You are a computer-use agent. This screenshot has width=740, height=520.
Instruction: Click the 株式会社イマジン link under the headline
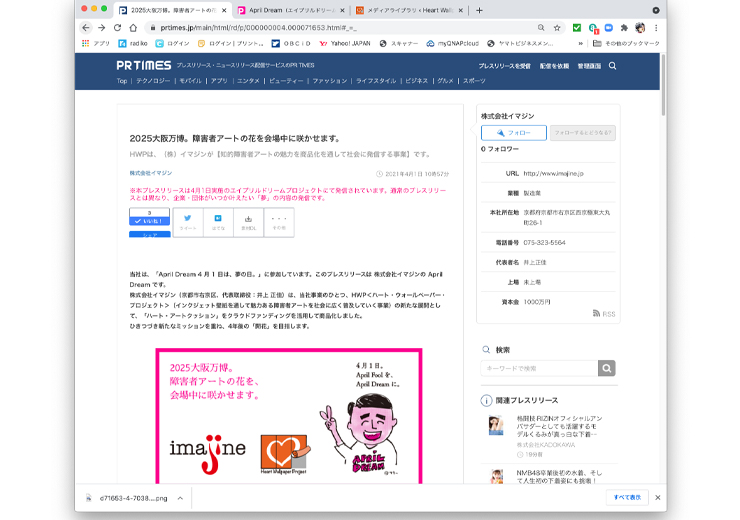click(151, 173)
